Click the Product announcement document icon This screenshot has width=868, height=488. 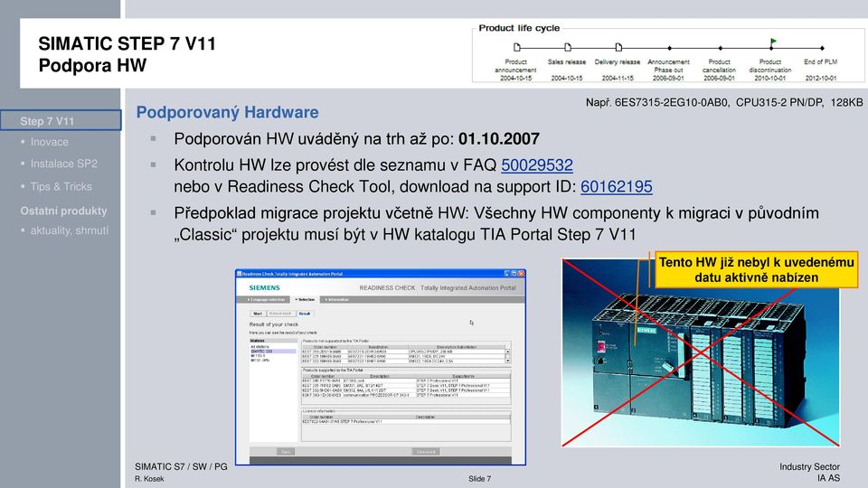tap(516, 48)
